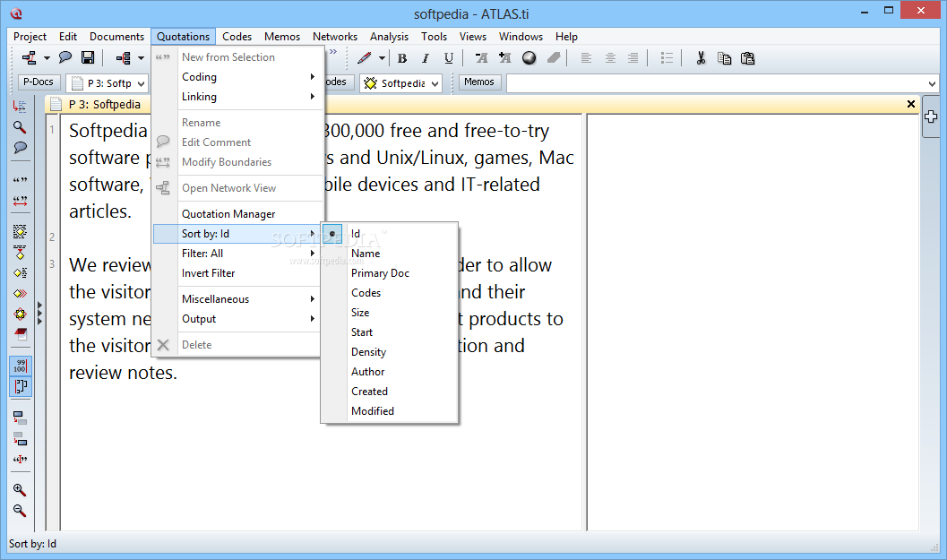This screenshot has height=560, width=947.
Task: Click the Cut scissors icon
Action: pyautogui.click(x=701, y=58)
